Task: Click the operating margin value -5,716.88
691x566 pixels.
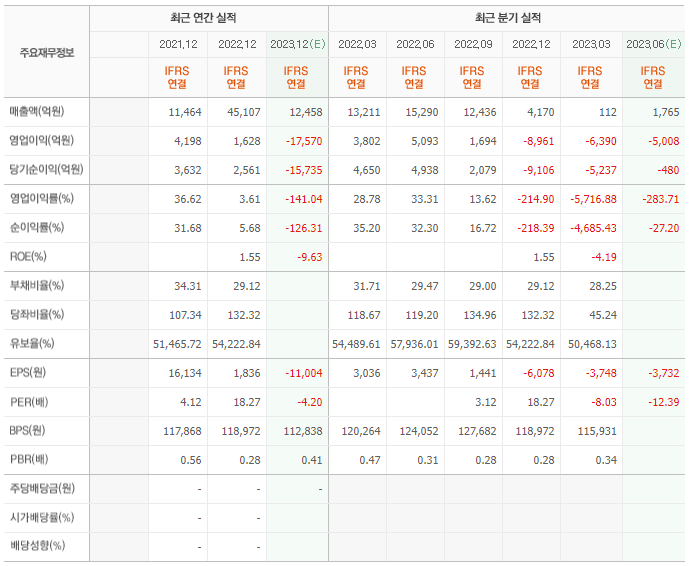Action: pos(594,200)
